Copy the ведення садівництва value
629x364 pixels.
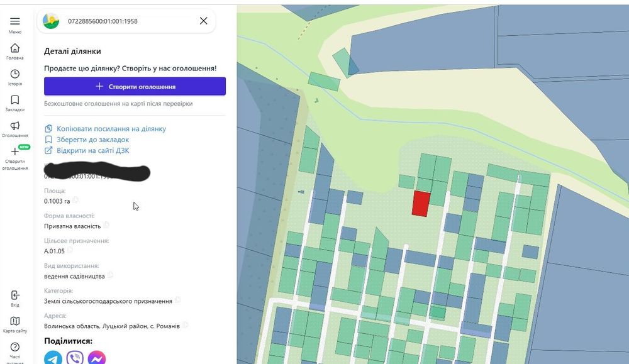tap(110, 275)
